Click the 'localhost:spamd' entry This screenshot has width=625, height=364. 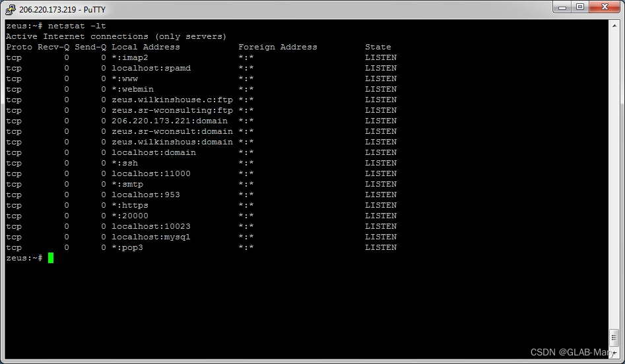click(x=151, y=68)
